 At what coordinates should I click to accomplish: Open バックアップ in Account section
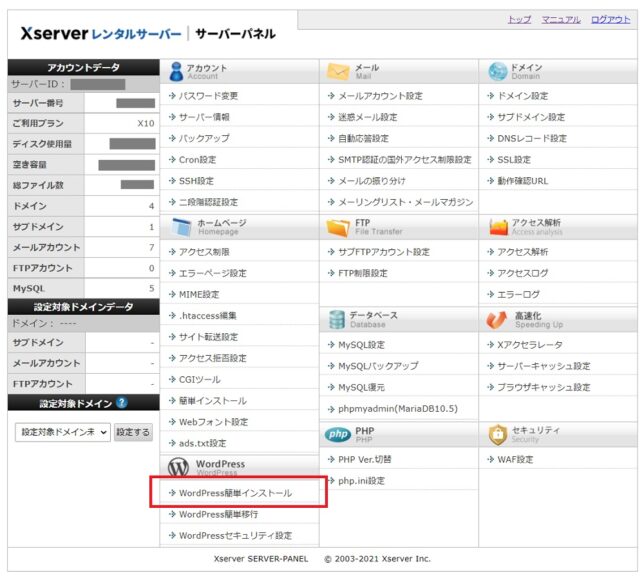(x=204, y=138)
